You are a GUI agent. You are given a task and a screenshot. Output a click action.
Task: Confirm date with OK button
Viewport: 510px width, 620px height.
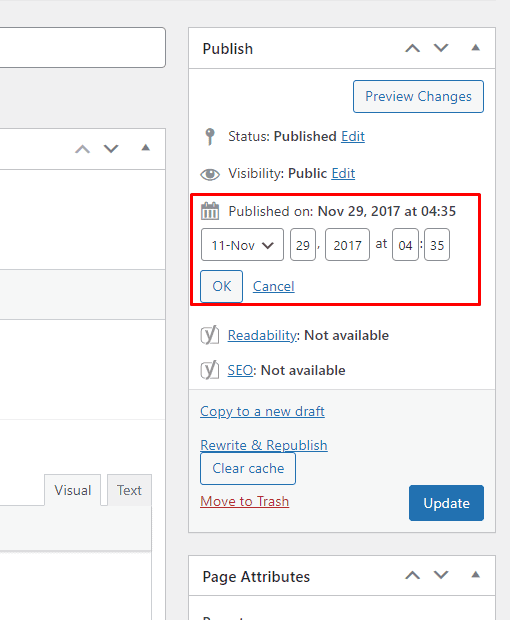coord(221,286)
